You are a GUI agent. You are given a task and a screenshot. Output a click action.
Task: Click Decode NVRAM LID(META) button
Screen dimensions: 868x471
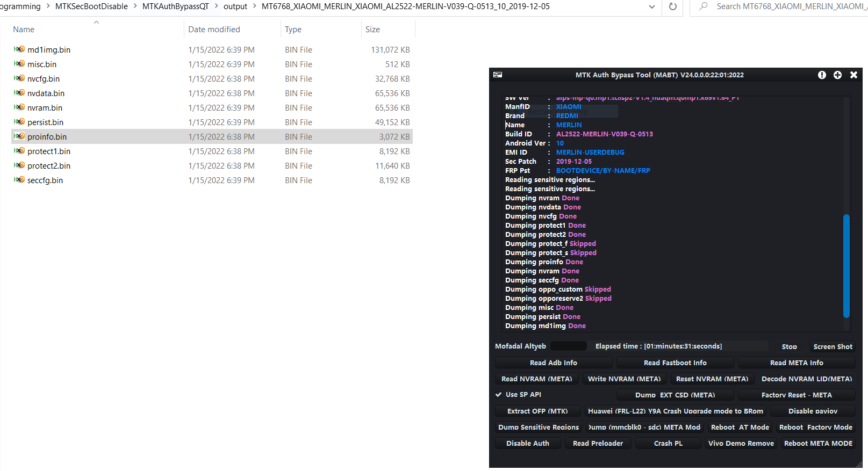807,379
